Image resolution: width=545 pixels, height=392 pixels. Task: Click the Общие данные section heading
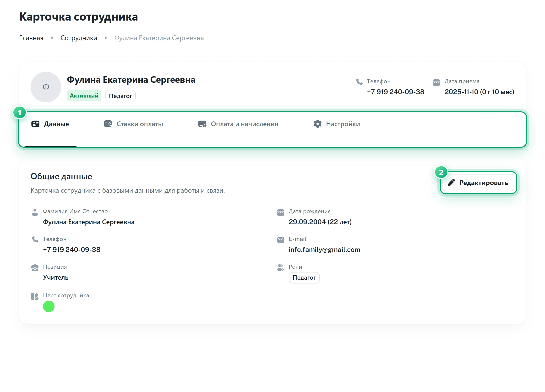pos(61,176)
